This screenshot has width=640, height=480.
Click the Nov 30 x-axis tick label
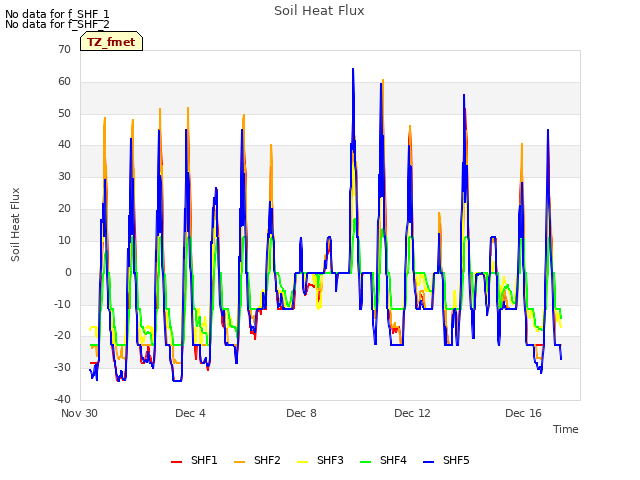[x=79, y=413]
